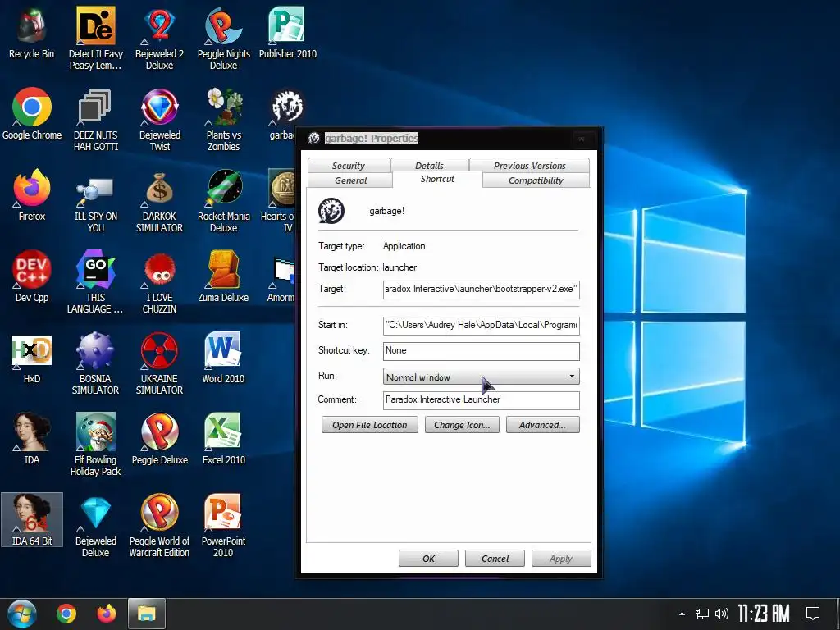This screenshot has width=840, height=630.
Task: Launch Firefox from the taskbar
Action: tap(106, 614)
